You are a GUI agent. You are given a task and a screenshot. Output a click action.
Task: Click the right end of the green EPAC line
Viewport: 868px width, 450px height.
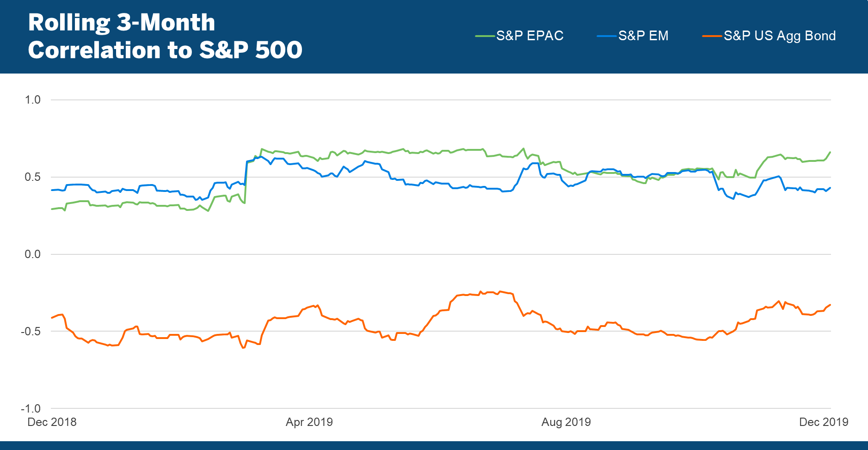[830, 152]
